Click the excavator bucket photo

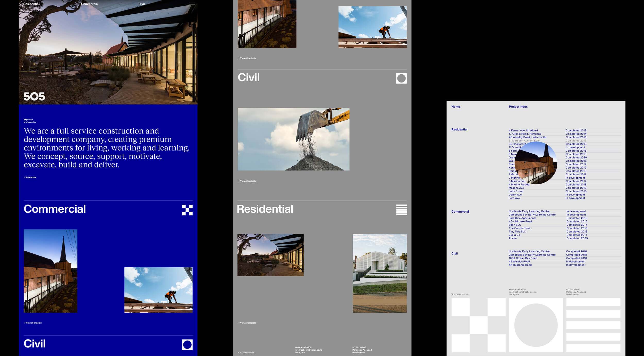coord(293,139)
